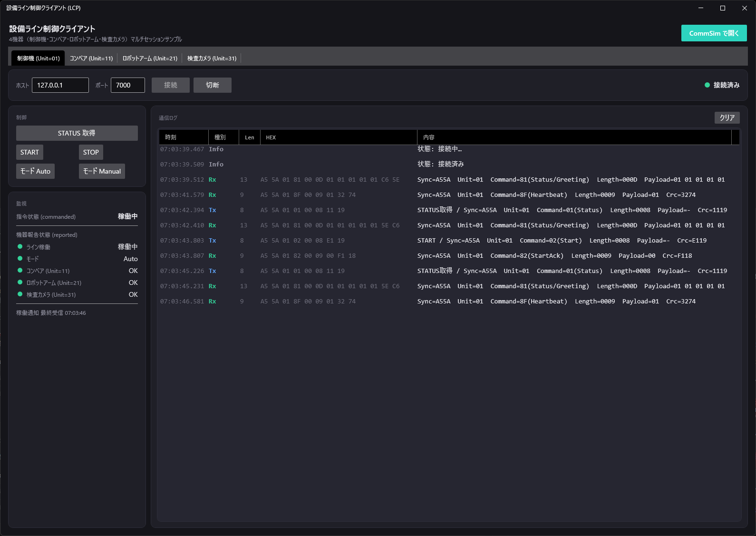
Task: Click the CommSim で開く button
Action: point(714,33)
